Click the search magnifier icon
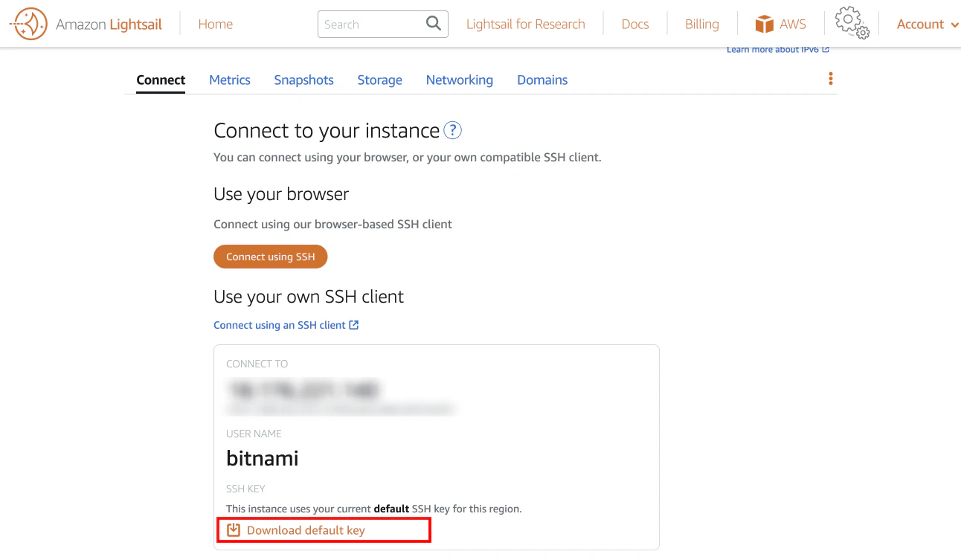The width and height of the screenshot is (961, 560). click(434, 24)
